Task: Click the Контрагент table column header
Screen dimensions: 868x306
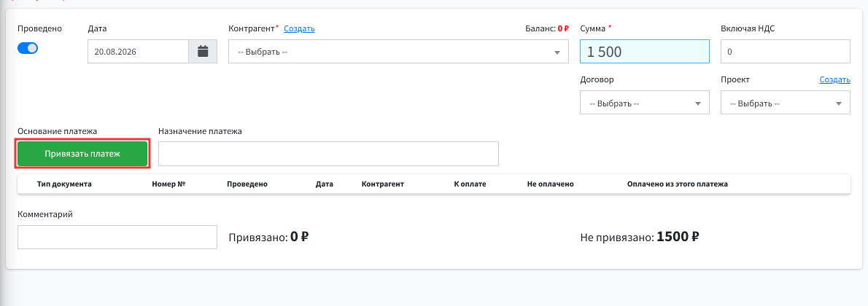Action: pyautogui.click(x=382, y=184)
